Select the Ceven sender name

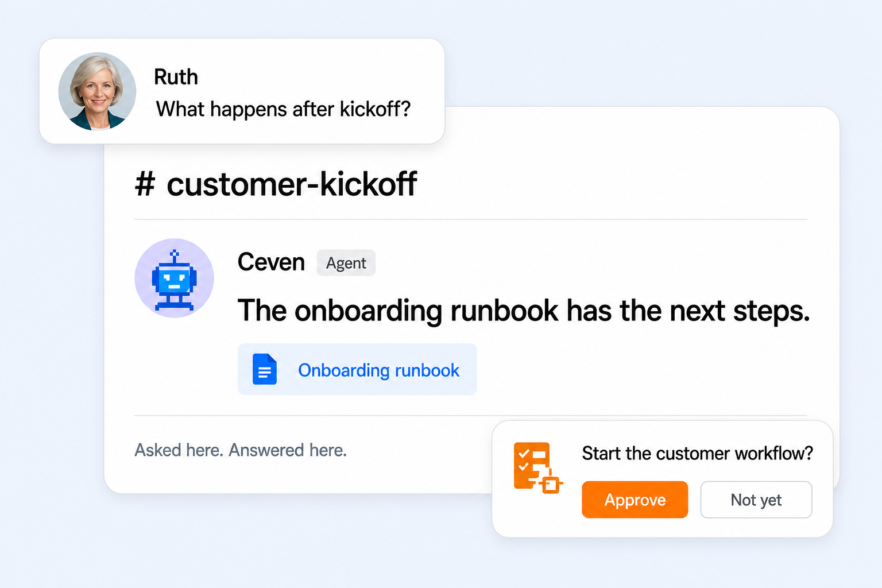tap(271, 262)
